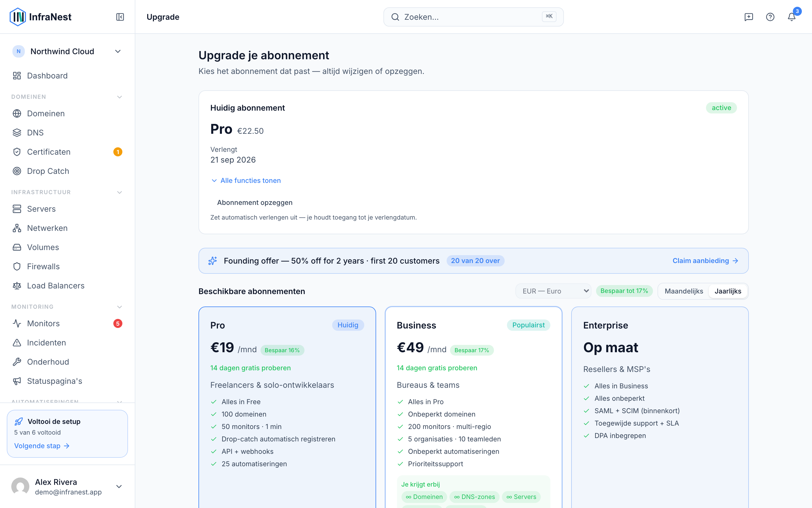Click Alex Rivera's avatar picture

click(20, 487)
